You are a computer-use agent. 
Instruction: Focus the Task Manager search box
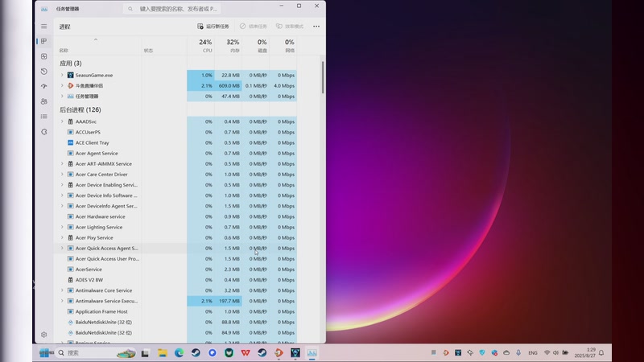click(x=172, y=9)
